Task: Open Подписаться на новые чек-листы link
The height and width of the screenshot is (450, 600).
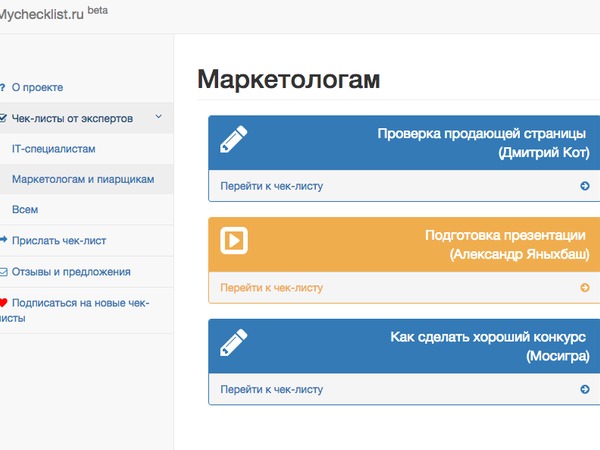Action: click(75, 310)
